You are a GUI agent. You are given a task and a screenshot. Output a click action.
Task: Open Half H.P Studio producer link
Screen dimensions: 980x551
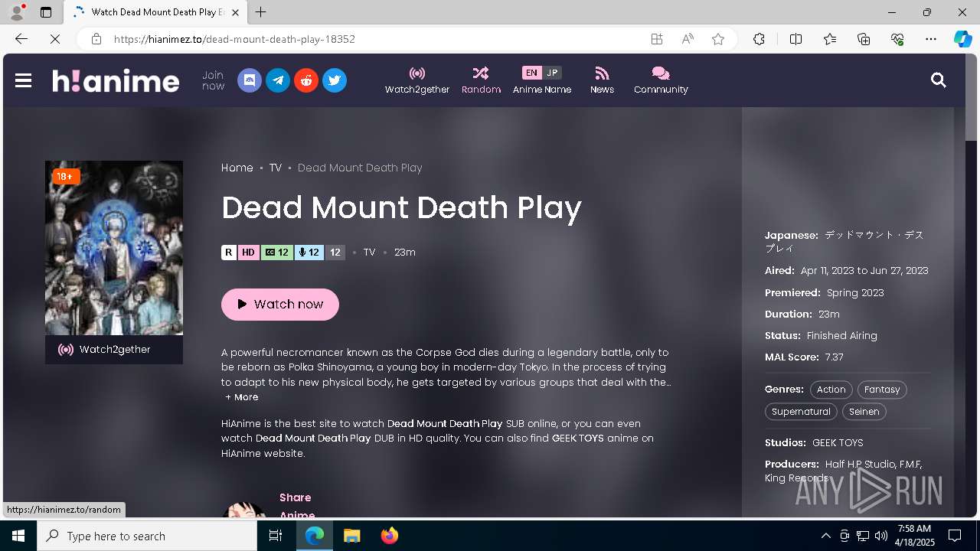click(x=860, y=465)
